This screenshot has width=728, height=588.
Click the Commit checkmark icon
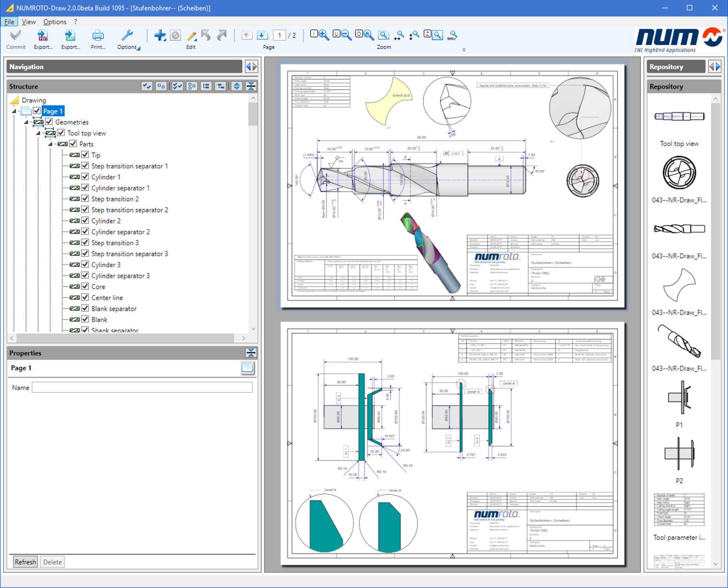pyautogui.click(x=16, y=36)
